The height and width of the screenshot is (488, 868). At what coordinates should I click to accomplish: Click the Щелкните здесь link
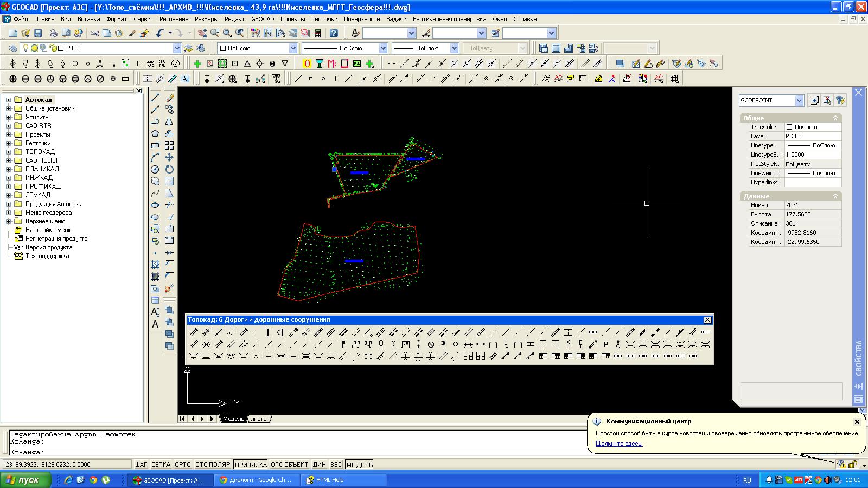619,444
